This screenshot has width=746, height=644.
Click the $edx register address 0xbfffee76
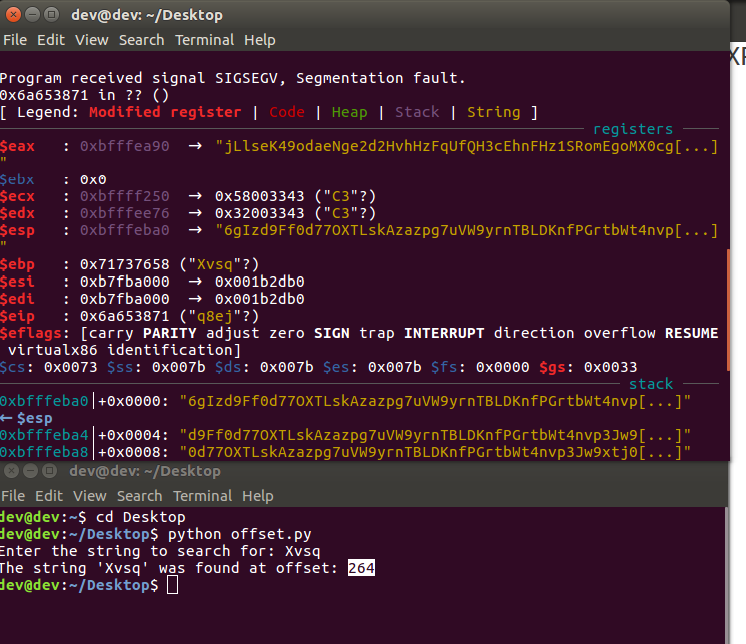point(124,213)
